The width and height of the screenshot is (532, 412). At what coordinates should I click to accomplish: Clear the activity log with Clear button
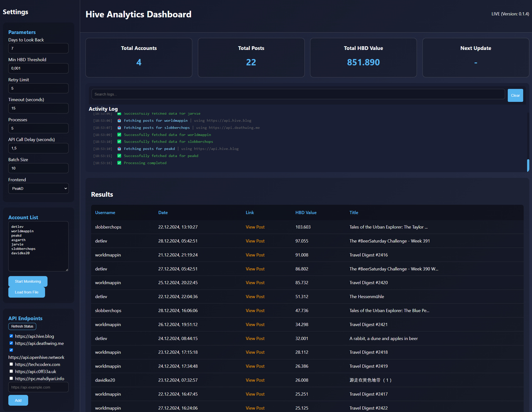515,95
